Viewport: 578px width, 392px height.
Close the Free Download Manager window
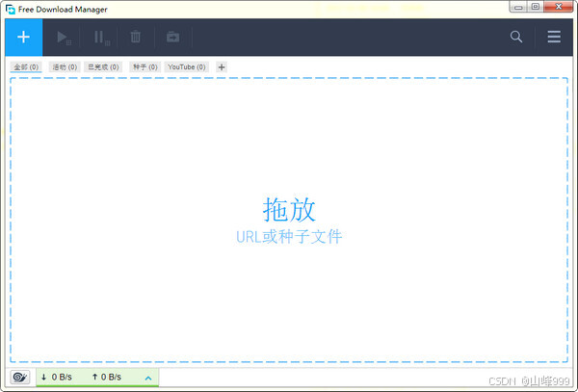[558, 7]
